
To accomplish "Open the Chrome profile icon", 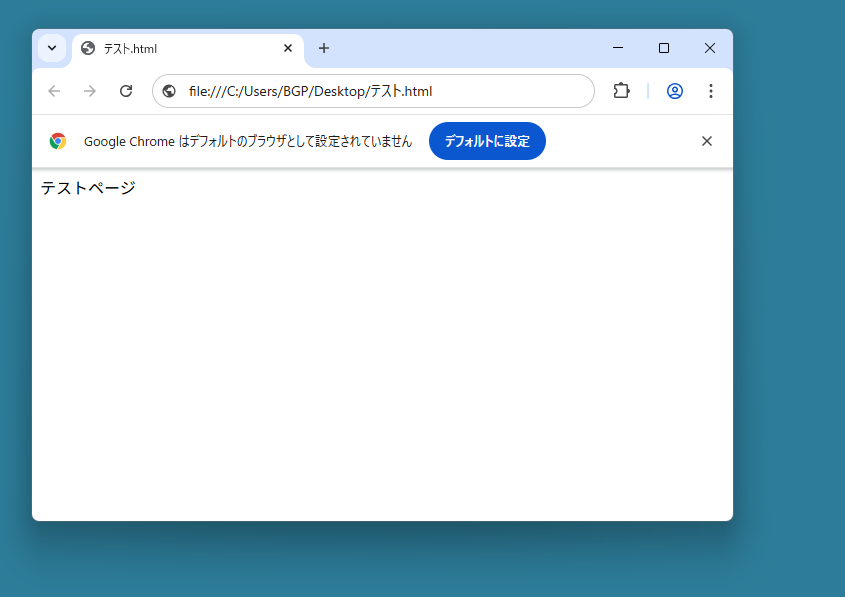I will point(675,91).
